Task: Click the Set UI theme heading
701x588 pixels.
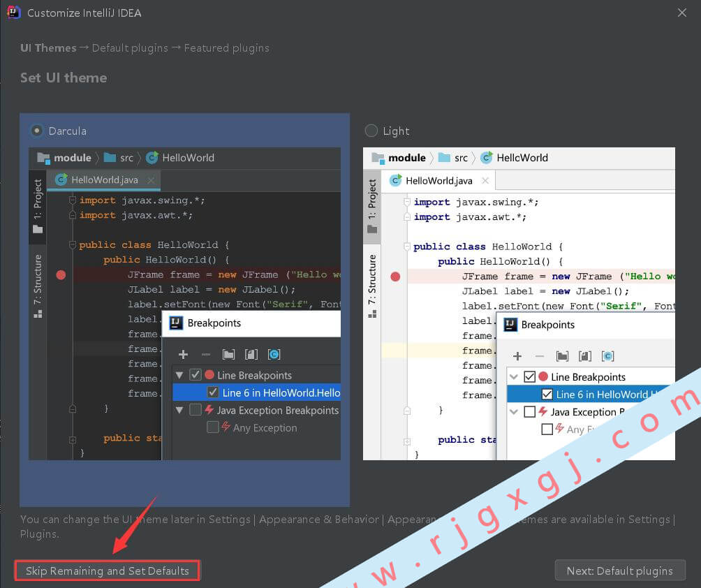Action: 64,78
